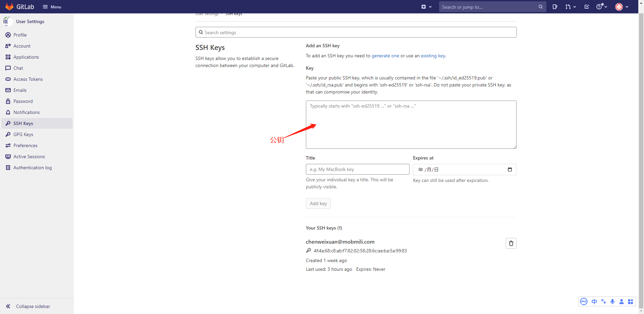Open Access Tokens page
644x314 pixels.
click(x=37, y=79)
